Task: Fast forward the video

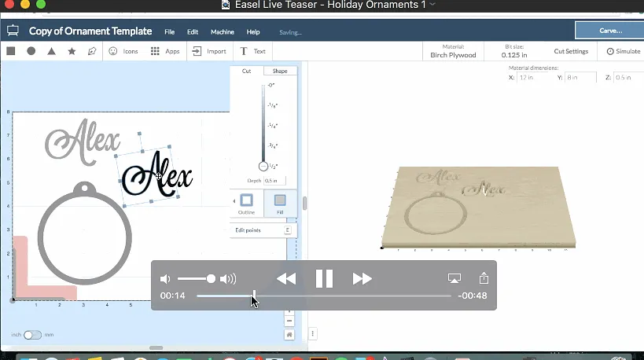Action: point(362,279)
